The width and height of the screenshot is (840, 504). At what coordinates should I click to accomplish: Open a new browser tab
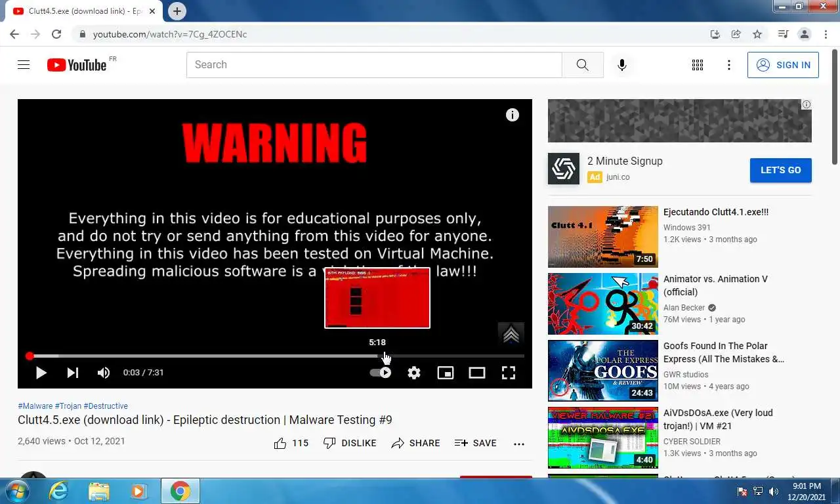tap(177, 10)
